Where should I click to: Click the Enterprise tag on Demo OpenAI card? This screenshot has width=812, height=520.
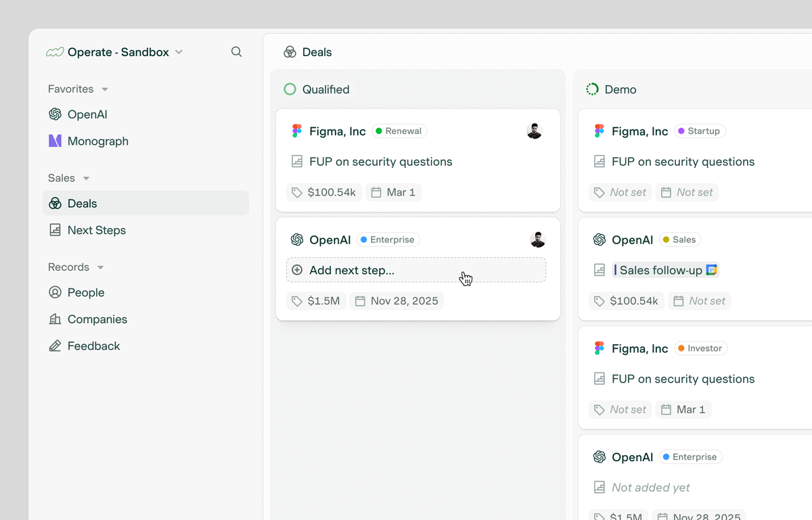coord(690,457)
